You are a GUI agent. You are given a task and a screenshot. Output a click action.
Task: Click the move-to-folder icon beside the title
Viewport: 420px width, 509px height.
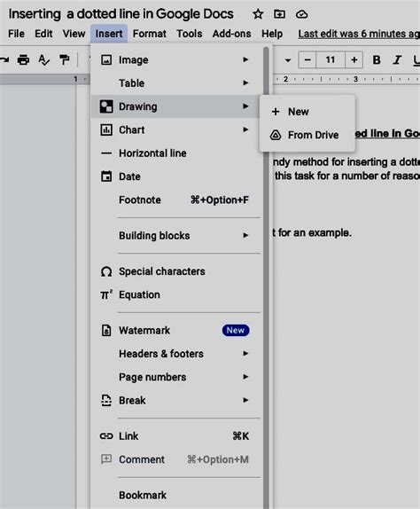click(x=279, y=14)
